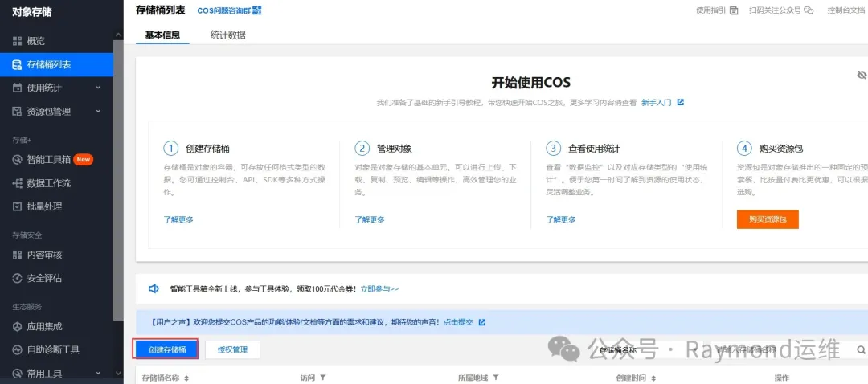Expand the 常用工具 submenu chevron

point(98,373)
